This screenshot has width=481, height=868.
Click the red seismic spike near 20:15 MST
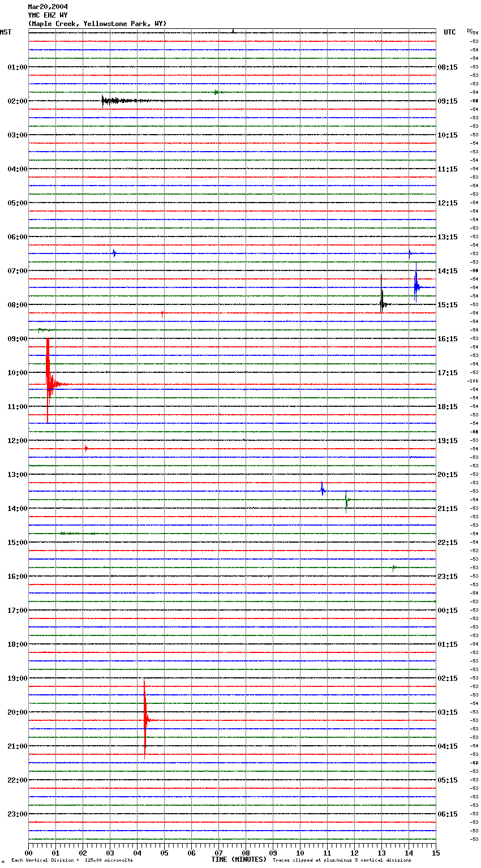145,719
